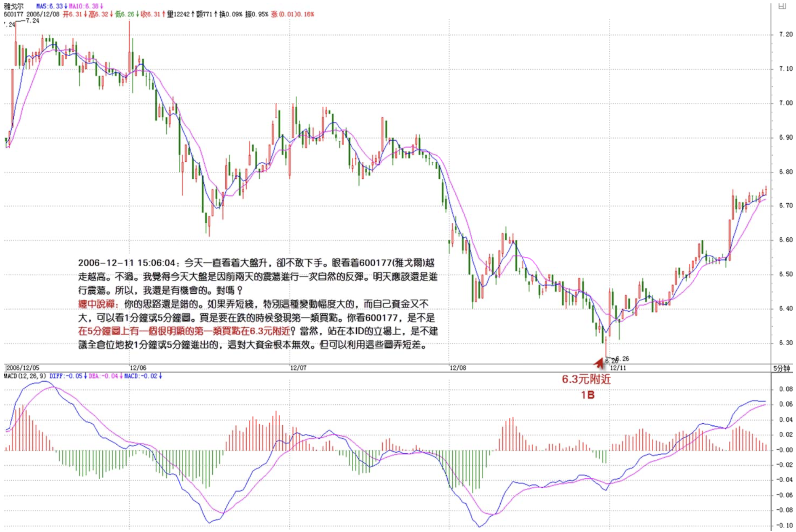This screenshot has width=796, height=532.
Task: Click the arrow after MACD:-0.02 value
Action: (161, 376)
